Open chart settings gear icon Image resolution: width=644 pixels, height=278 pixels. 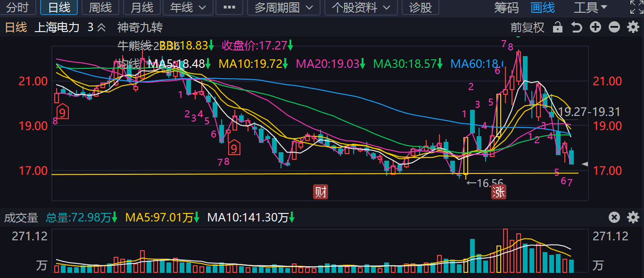click(x=633, y=27)
